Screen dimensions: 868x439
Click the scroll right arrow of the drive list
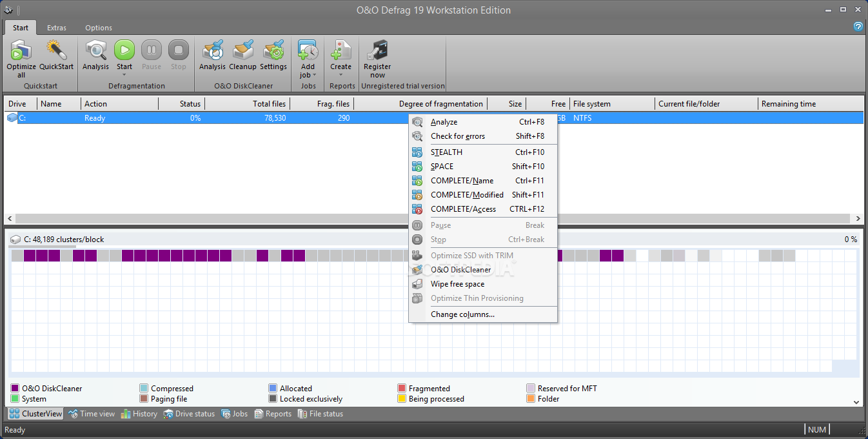coord(858,219)
